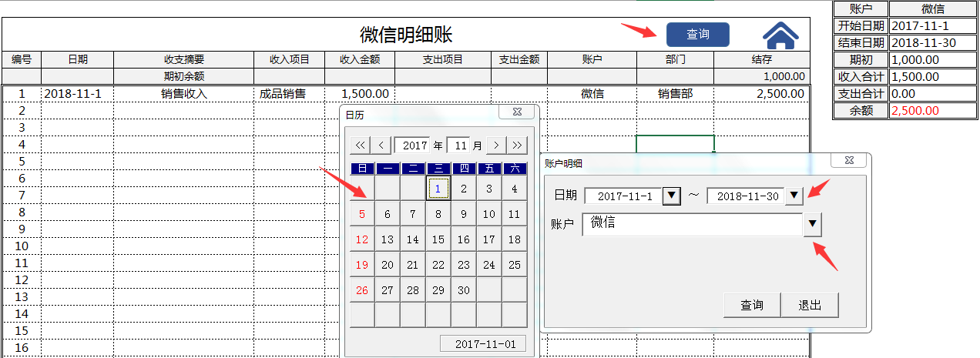Click the 收支摘要 column header
This screenshot has width=980, height=358.
[183, 59]
